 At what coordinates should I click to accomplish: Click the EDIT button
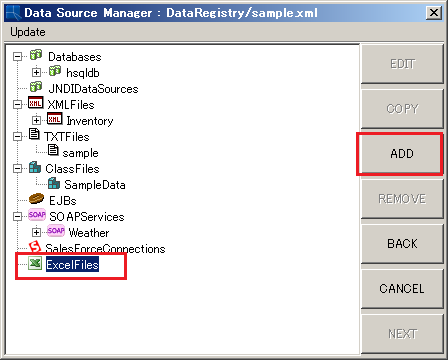[402, 64]
